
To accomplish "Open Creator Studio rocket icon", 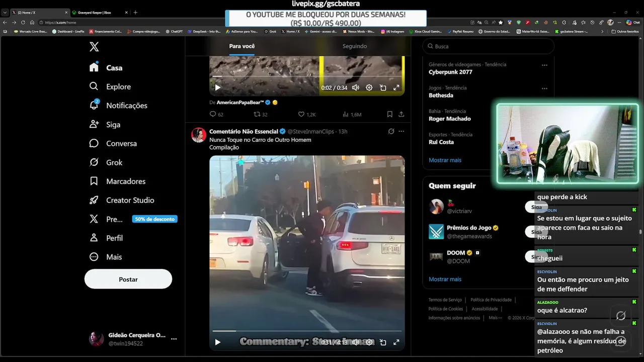I will (x=94, y=200).
